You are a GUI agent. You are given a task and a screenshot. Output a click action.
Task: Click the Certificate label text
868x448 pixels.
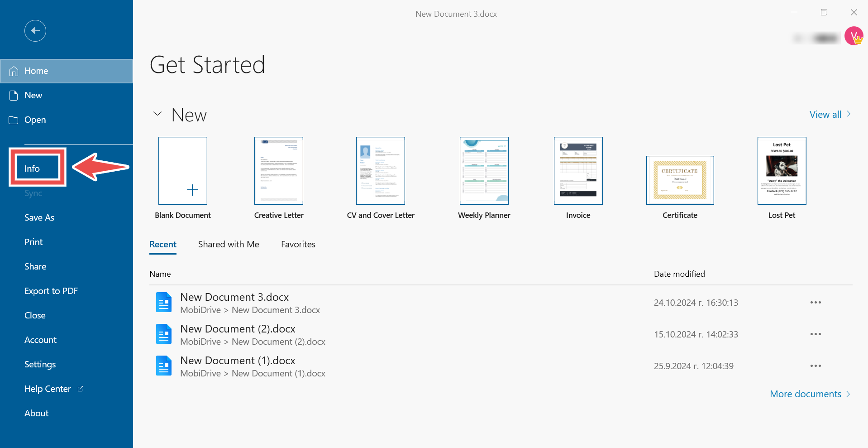(x=680, y=216)
